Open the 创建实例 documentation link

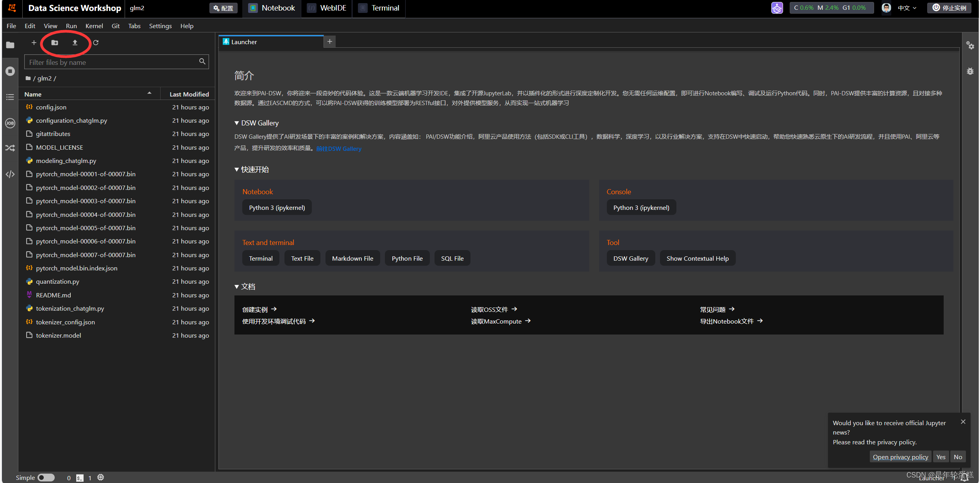point(259,309)
